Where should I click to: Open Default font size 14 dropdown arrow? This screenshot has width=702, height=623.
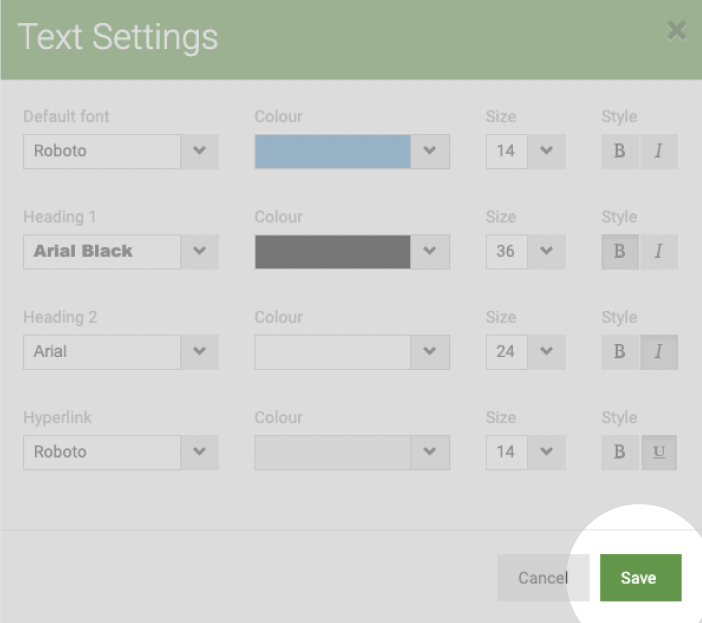click(547, 151)
